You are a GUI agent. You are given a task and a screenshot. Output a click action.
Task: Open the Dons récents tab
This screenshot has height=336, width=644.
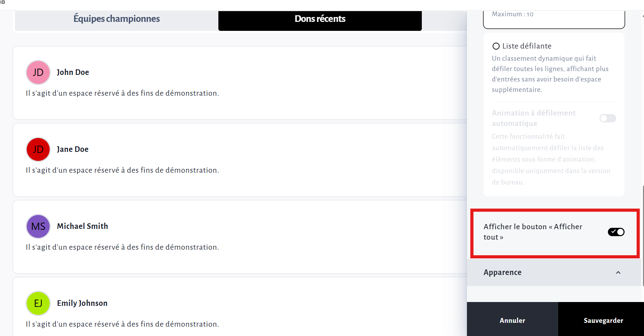[320, 19]
